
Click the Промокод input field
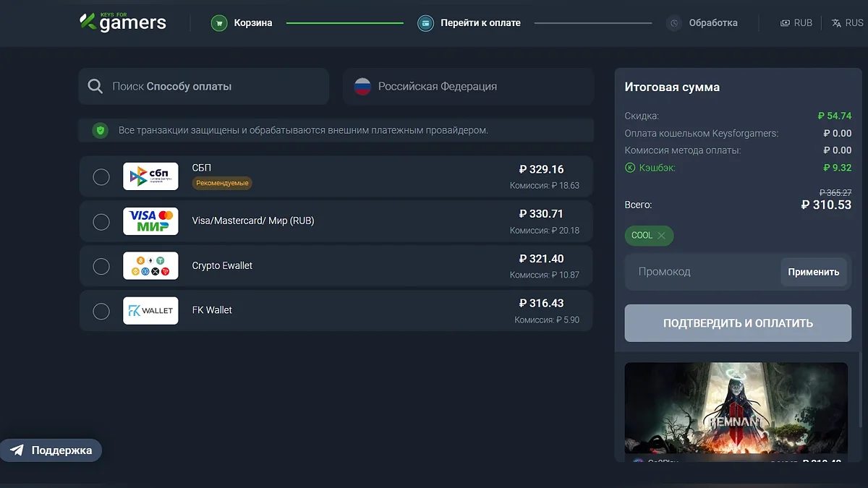(x=702, y=273)
